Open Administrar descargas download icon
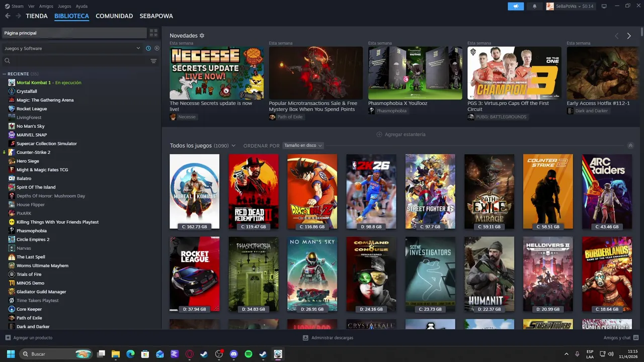Viewport: 644px width, 362px height. [x=305, y=338]
